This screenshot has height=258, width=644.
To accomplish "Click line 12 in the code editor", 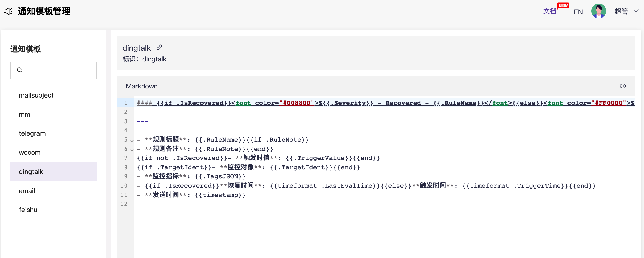I will [247, 204].
